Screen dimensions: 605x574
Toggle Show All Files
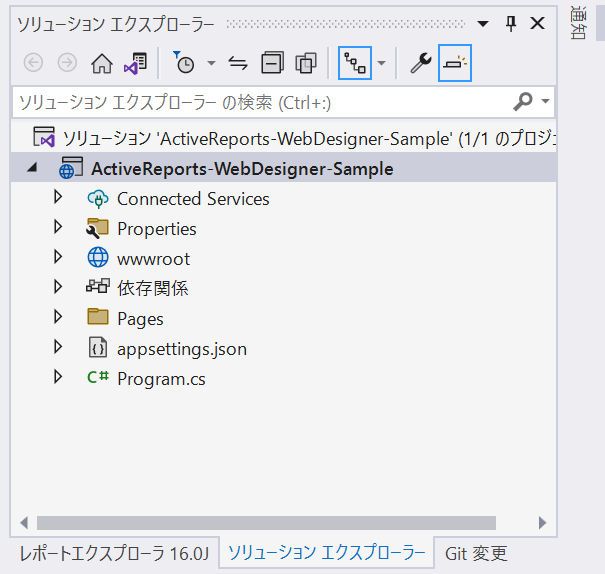[x=306, y=62]
